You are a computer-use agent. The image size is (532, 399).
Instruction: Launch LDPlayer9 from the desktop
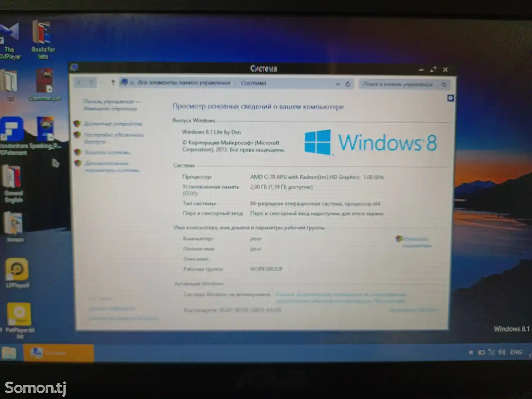tap(17, 273)
